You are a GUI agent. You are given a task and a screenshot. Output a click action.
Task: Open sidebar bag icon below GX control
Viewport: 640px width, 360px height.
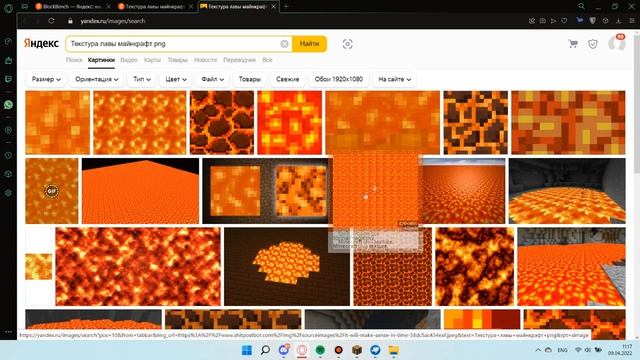click(8, 60)
